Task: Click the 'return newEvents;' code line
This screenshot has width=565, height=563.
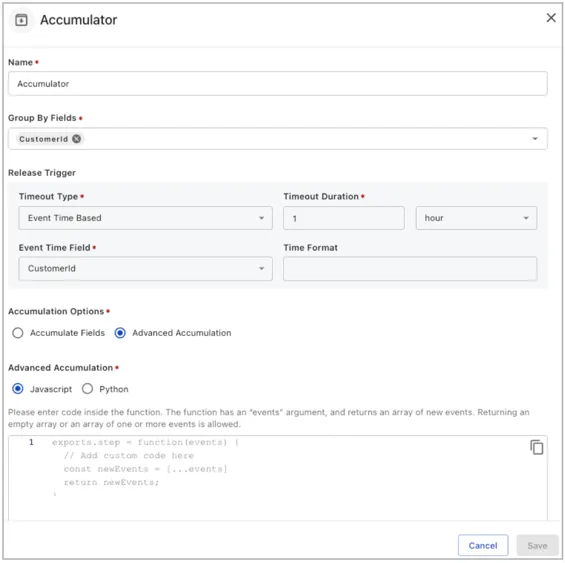Action: pos(111,482)
